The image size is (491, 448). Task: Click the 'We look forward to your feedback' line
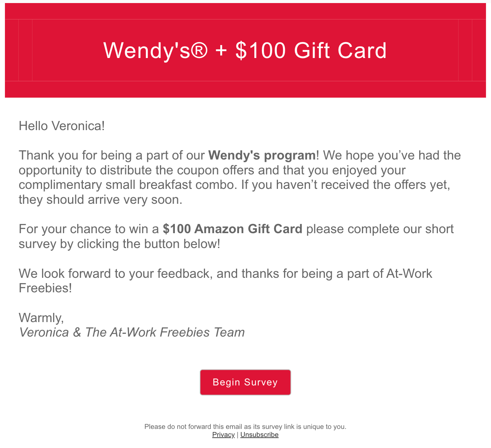click(225, 274)
